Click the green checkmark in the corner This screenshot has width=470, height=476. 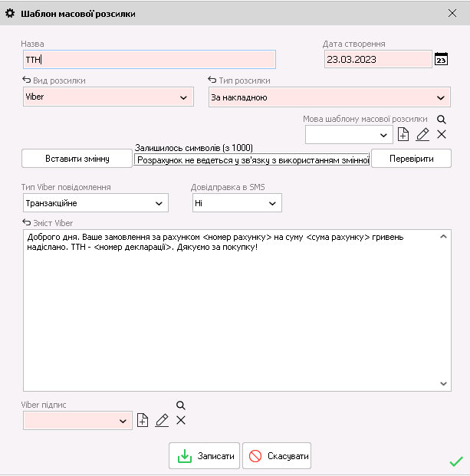[x=456, y=461]
